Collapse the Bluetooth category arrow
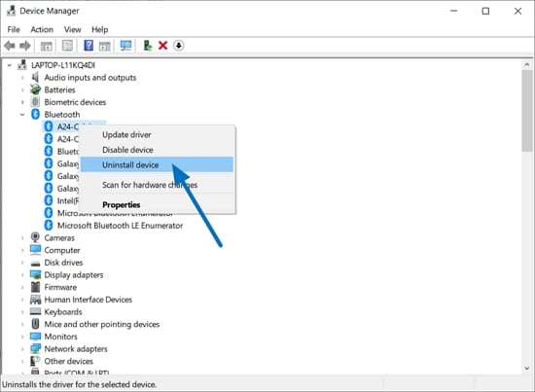 22,115
